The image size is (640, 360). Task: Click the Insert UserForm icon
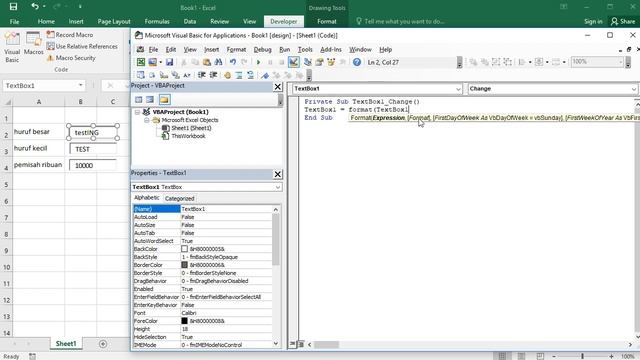click(x=152, y=62)
